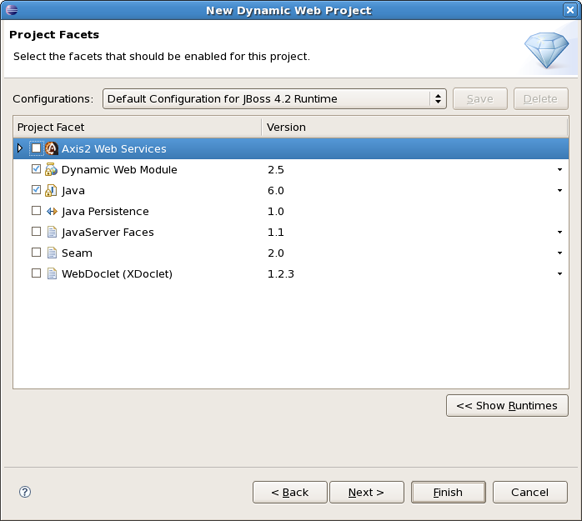Click the Java facet icon
Screen dimensions: 582x521
point(51,190)
